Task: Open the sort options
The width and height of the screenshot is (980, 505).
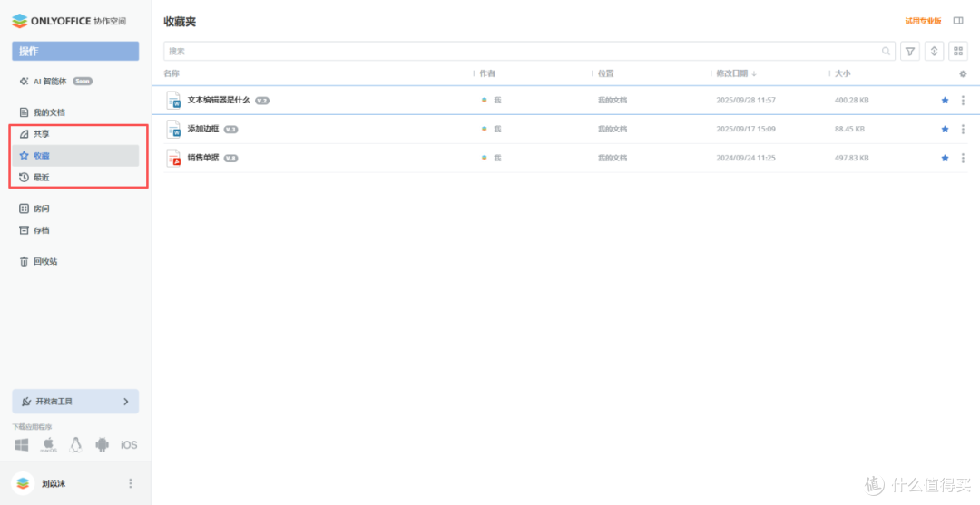Action: pyautogui.click(x=934, y=51)
